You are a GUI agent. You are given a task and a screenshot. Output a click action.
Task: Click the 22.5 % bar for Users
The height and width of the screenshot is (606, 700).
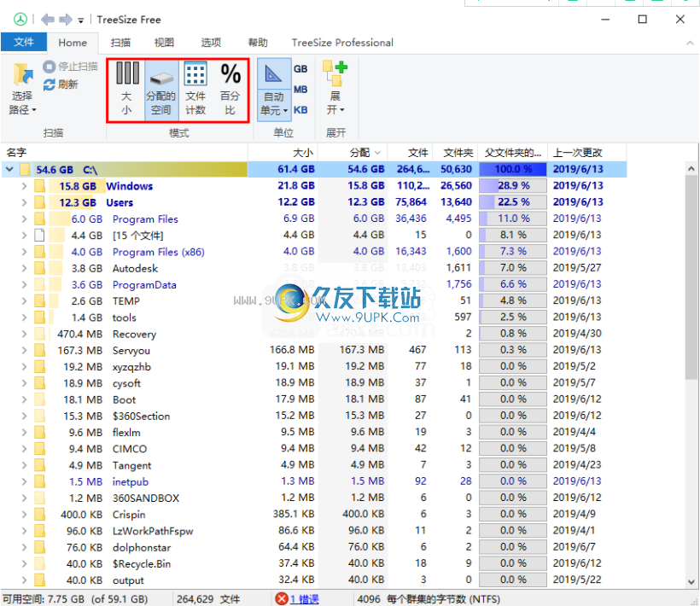point(513,202)
